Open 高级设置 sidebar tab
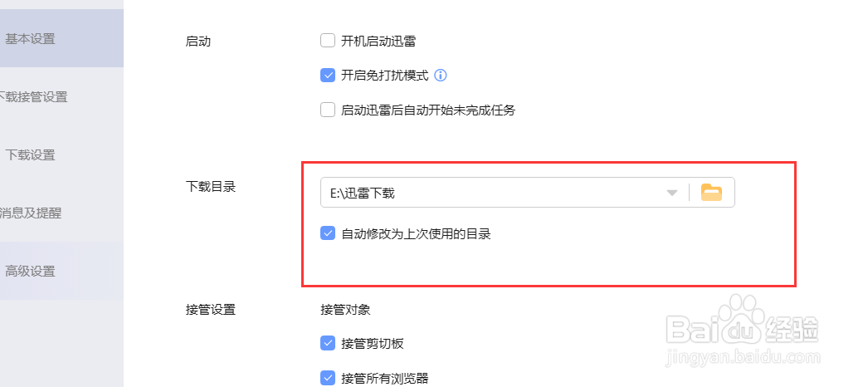The width and height of the screenshot is (868, 387). (31, 271)
